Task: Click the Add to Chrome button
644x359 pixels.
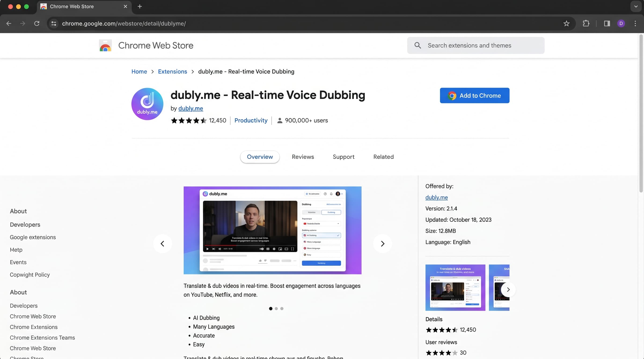Action: coord(475,95)
